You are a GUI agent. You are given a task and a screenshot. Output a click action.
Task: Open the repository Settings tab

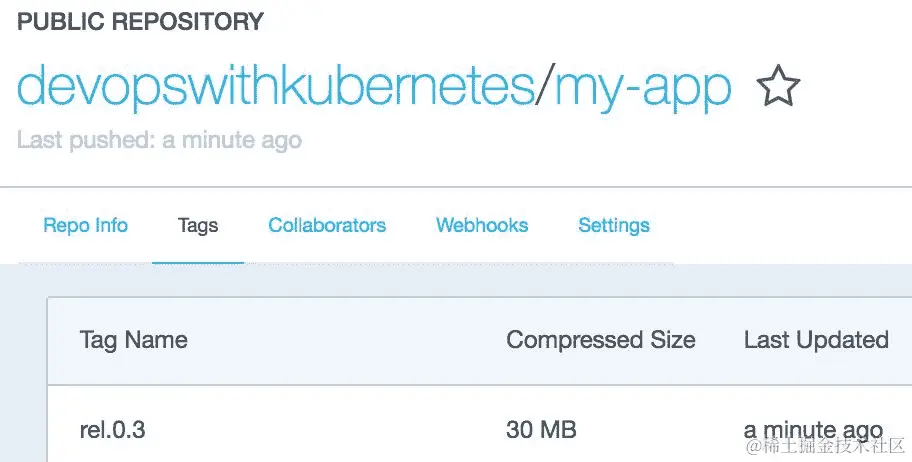(x=614, y=225)
